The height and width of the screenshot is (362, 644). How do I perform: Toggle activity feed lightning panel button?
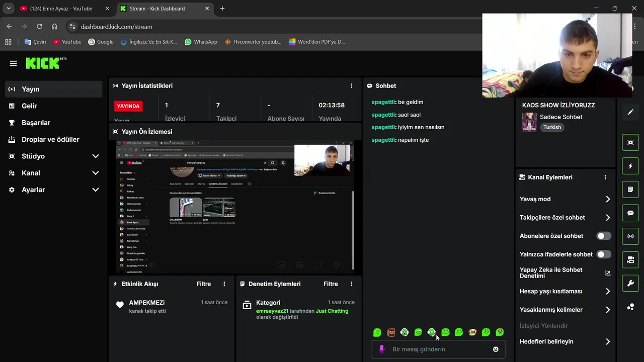pyautogui.click(x=630, y=166)
